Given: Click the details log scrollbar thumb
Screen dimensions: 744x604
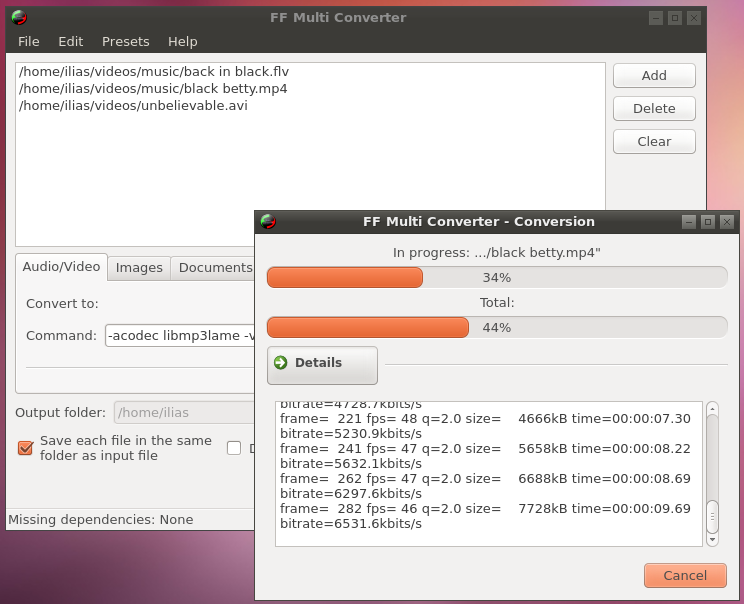Looking at the screenshot, I should coord(712,517).
